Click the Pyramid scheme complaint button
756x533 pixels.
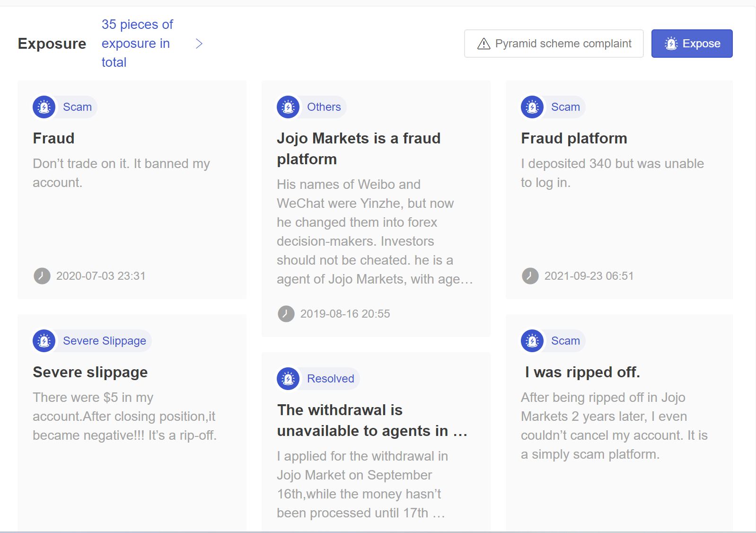point(554,44)
